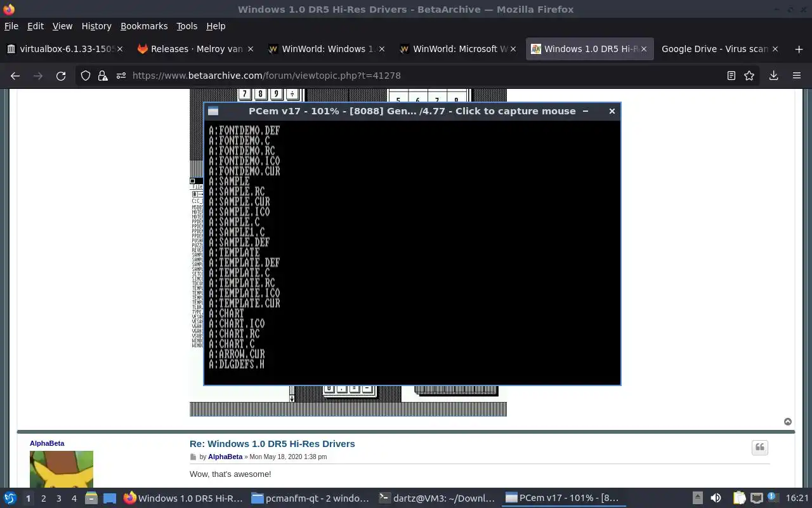The image size is (812, 508).
Task: Open the tracking protection shield icon
Action: click(86, 76)
